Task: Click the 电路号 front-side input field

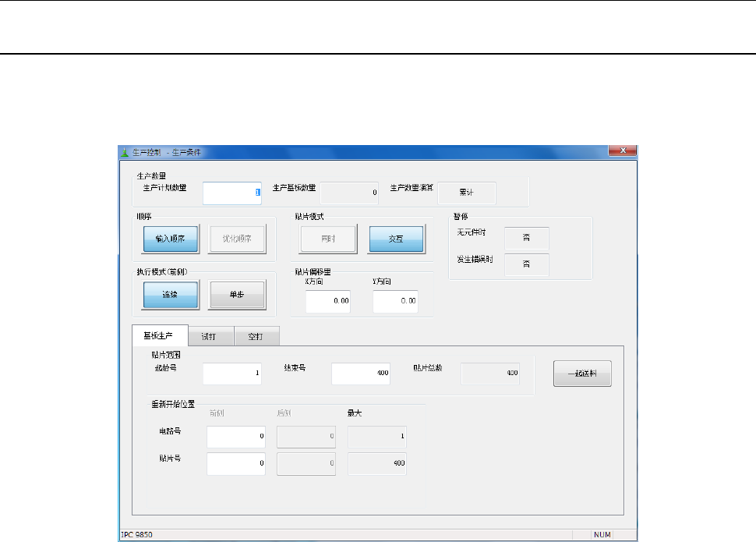Action: click(236, 437)
